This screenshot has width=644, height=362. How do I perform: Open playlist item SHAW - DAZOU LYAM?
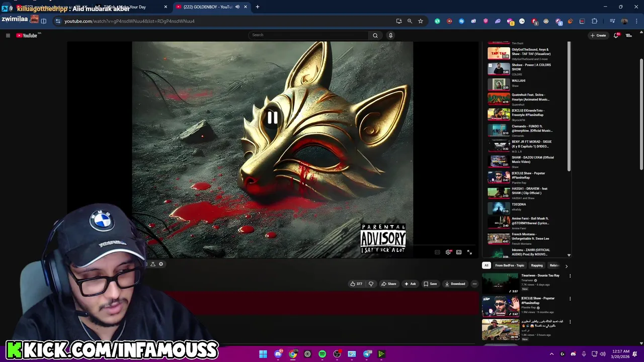click(x=526, y=161)
